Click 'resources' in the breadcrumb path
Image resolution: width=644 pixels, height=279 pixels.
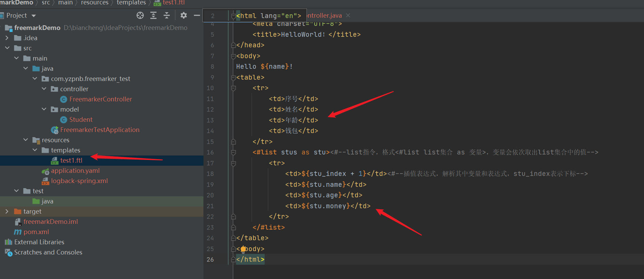95,3
